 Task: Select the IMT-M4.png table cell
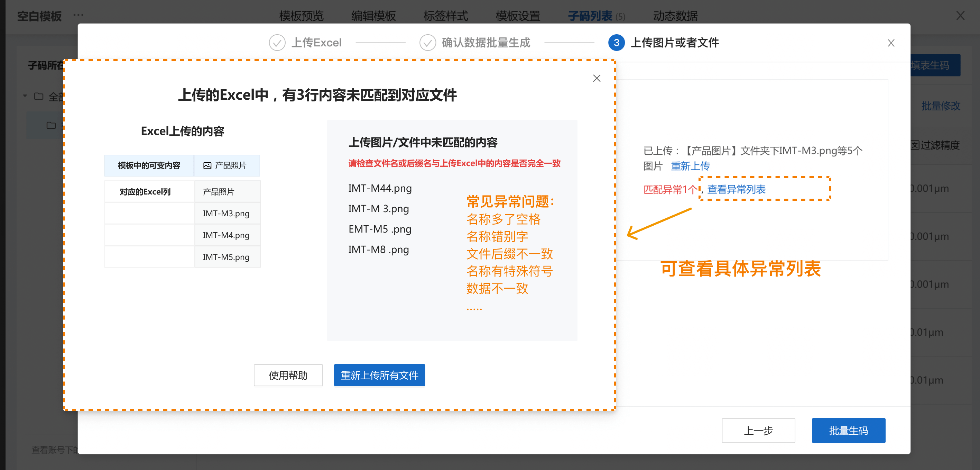(x=228, y=235)
